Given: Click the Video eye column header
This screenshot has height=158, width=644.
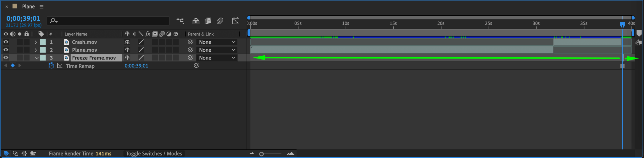Looking at the screenshot, I should (6, 34).
